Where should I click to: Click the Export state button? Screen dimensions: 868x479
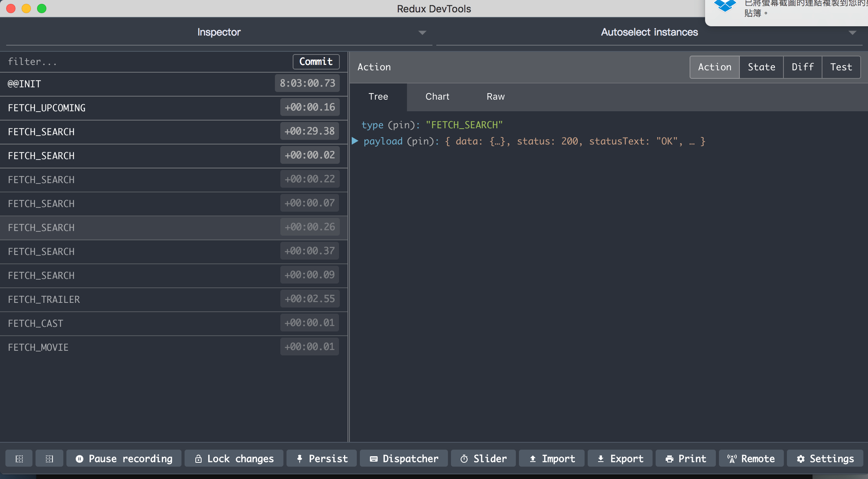point(620,459)
